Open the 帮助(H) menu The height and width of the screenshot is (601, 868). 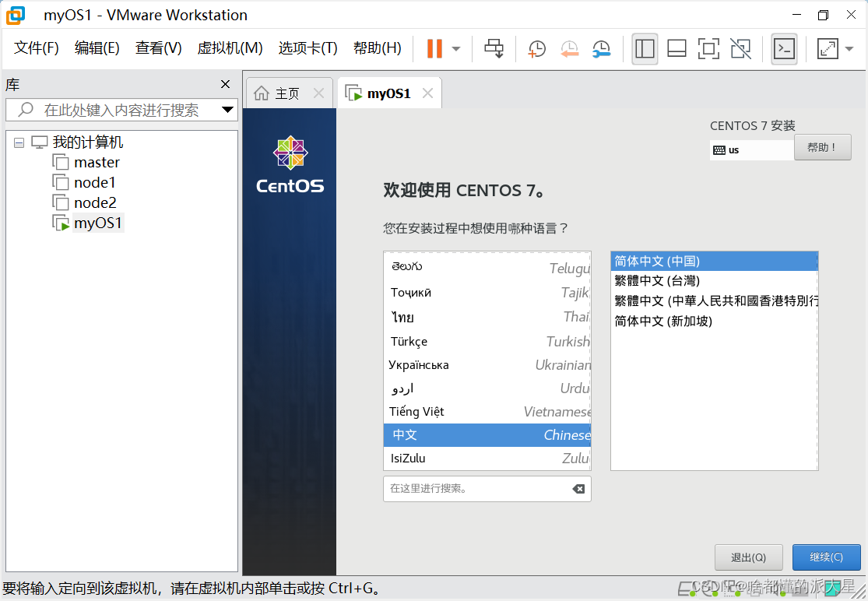point(377,48)
